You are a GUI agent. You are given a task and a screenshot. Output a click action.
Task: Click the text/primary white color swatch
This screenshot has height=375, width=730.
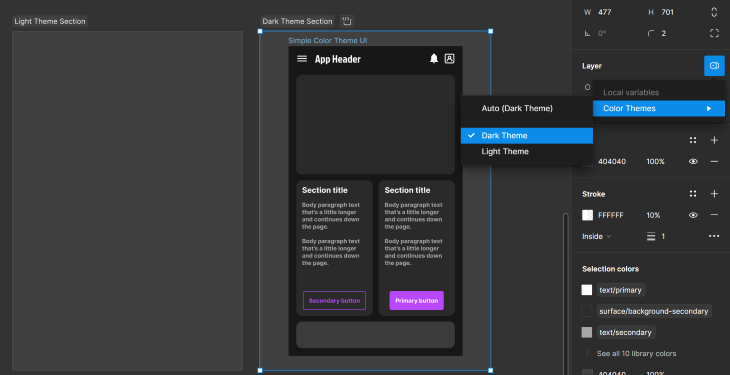pyautogui.click(x=587, y=290)
